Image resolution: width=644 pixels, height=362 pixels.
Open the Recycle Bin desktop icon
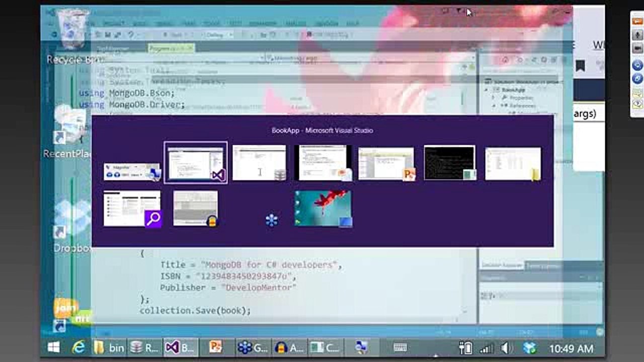tap(74, 36)
